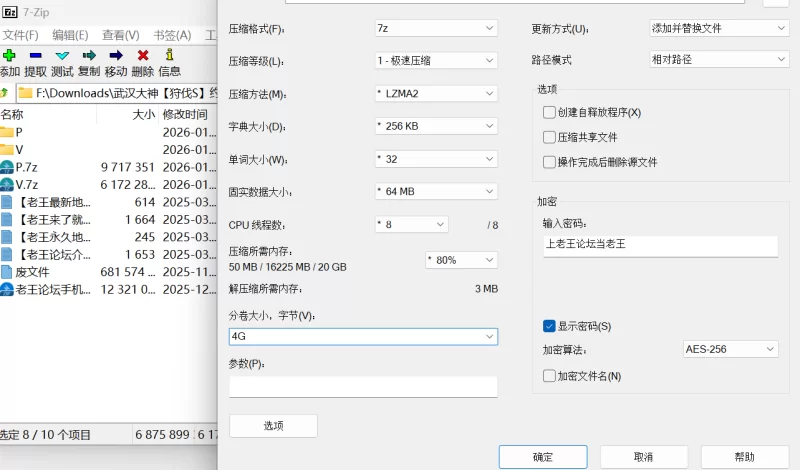Image resolution: width=800 pixels, height=470 pixels.
Task: Open 字典大小 256 KB dropdown
Action: 436,126
